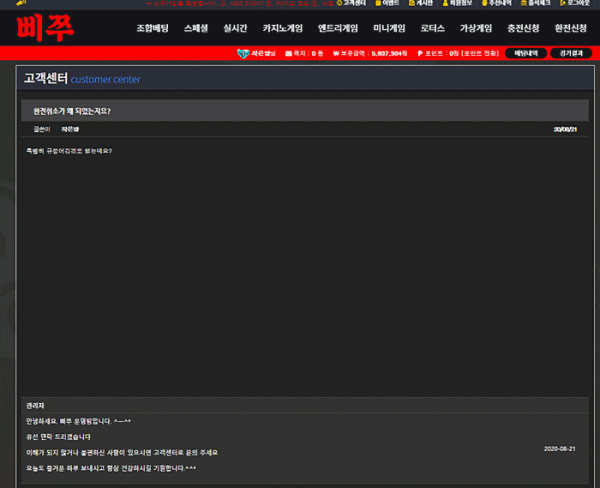Viewport: 600px width, 488px height.
Task: Open the 미니게임 menu
Action: click(389, 28)
